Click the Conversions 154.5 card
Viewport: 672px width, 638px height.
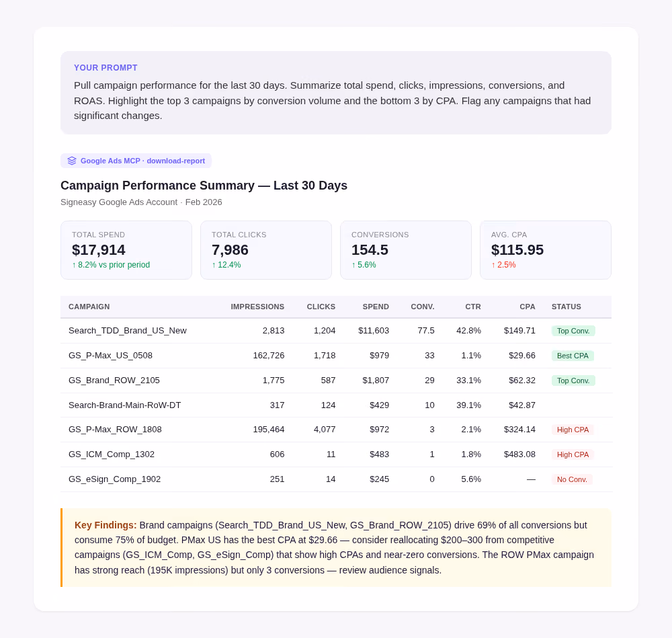pyautogui.click(x=405, y=250)
